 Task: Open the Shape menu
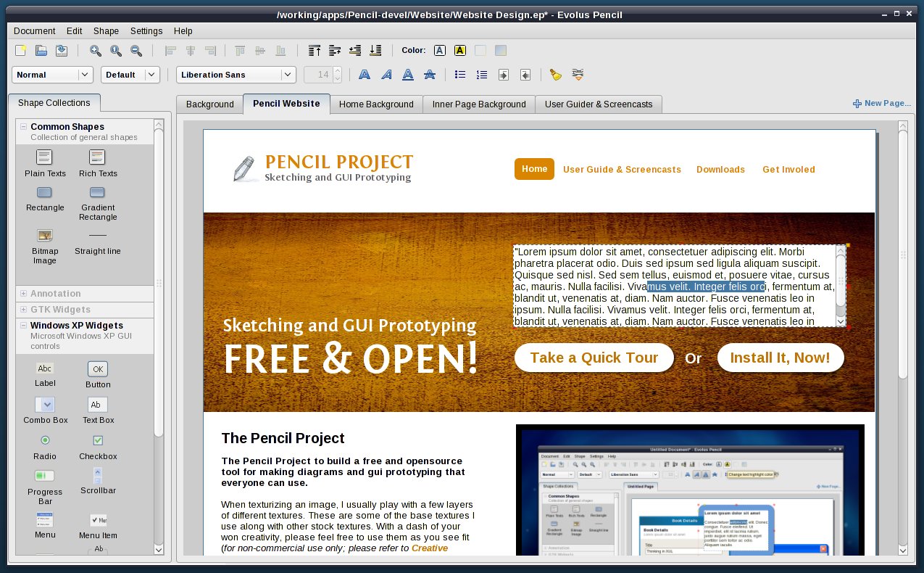(x=106, y=31)
